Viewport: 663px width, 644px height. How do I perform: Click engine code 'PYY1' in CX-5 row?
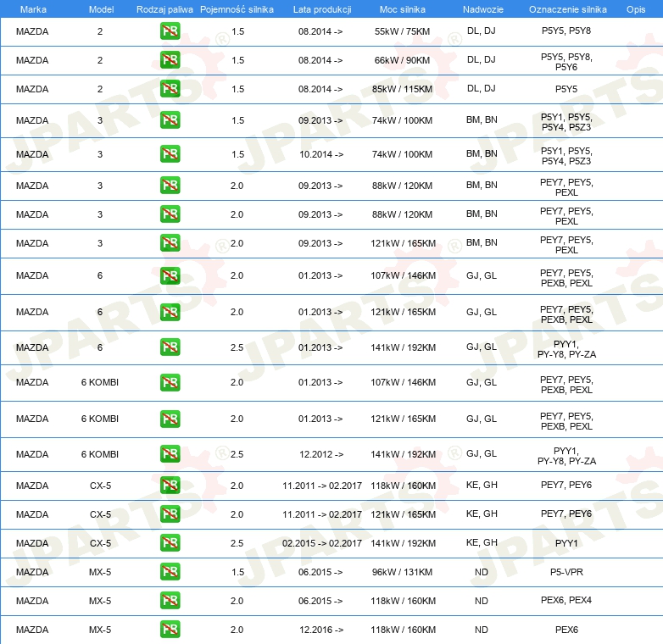pos(566,543)
